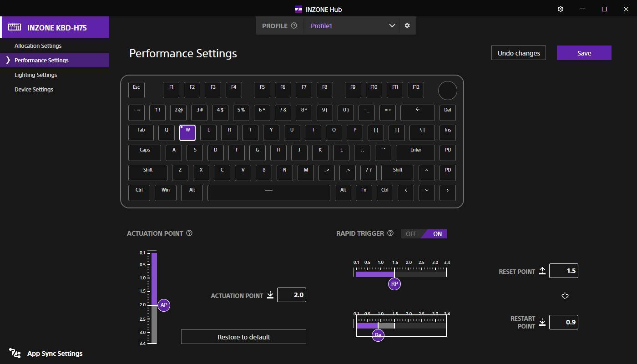The height and width of the screenshot is (364, 637).
Task: Click Restore to default button
Action: point(243,337)
